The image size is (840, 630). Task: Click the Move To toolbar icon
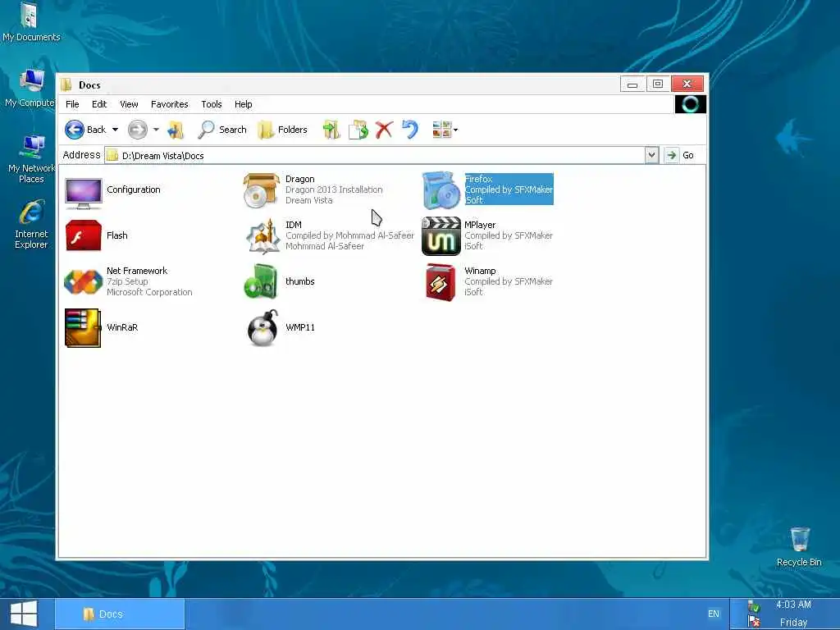pyautogui.click(x=331, y=130)
